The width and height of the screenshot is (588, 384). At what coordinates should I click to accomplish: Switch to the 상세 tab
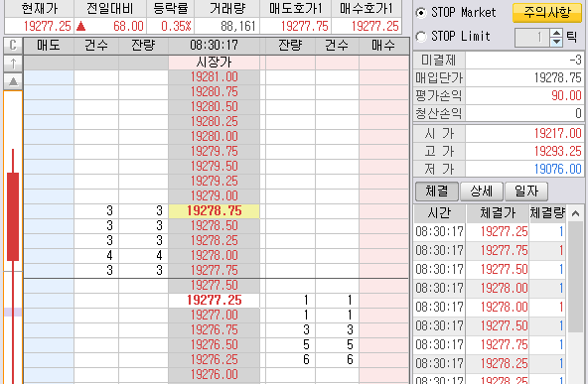point(482,192)
